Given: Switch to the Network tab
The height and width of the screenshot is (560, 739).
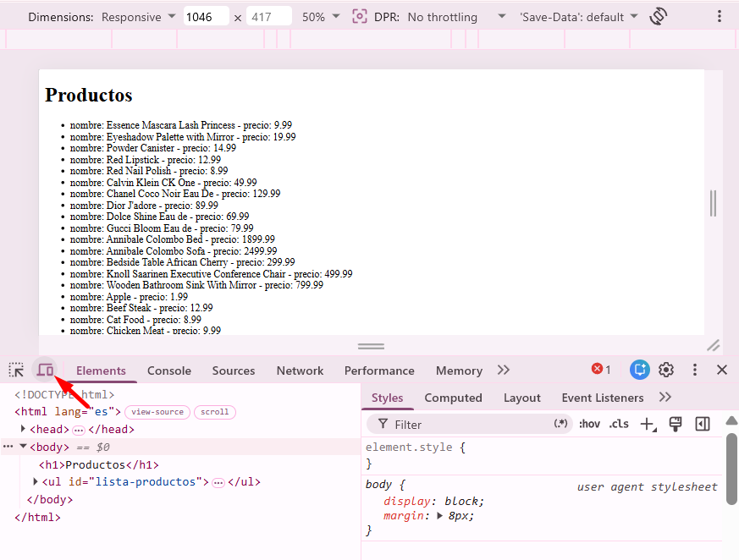Looking at the screenshot, I should click(300, 371).
